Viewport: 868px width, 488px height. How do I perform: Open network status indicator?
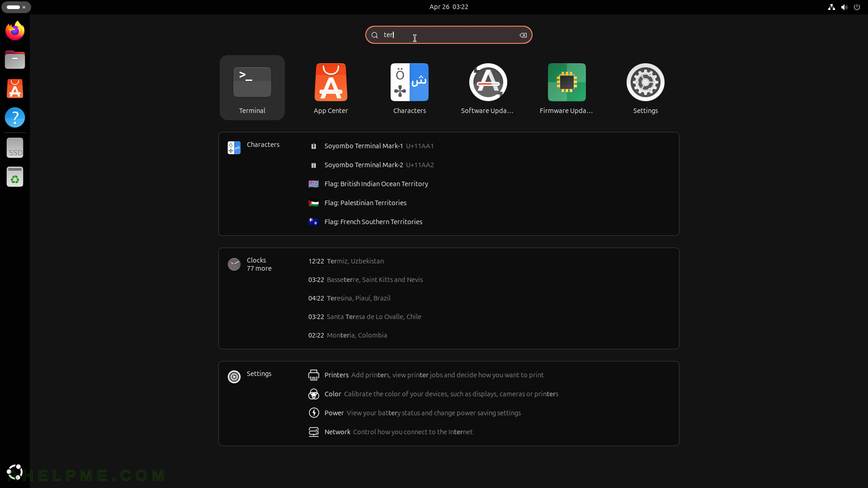(831, 7)
